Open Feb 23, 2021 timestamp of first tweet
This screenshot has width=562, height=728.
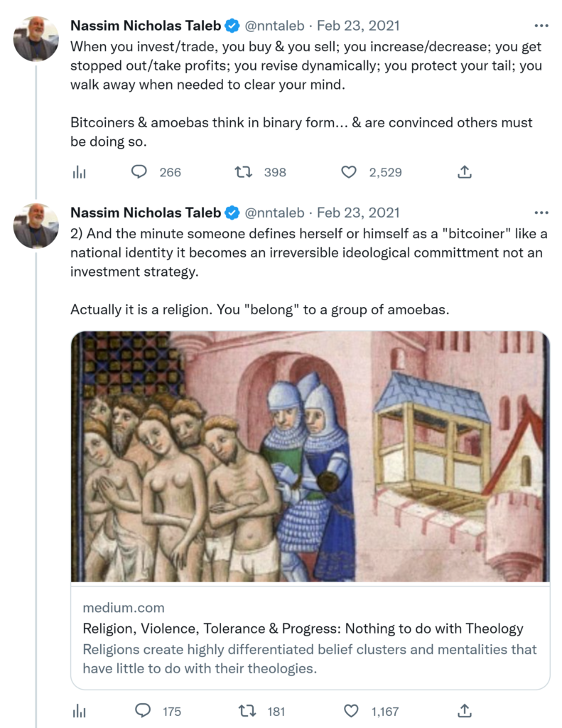click(358, 26)
